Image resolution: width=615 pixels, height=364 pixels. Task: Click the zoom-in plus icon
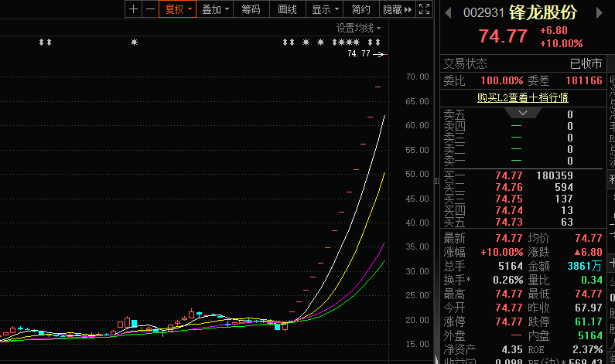coord(134,9)
